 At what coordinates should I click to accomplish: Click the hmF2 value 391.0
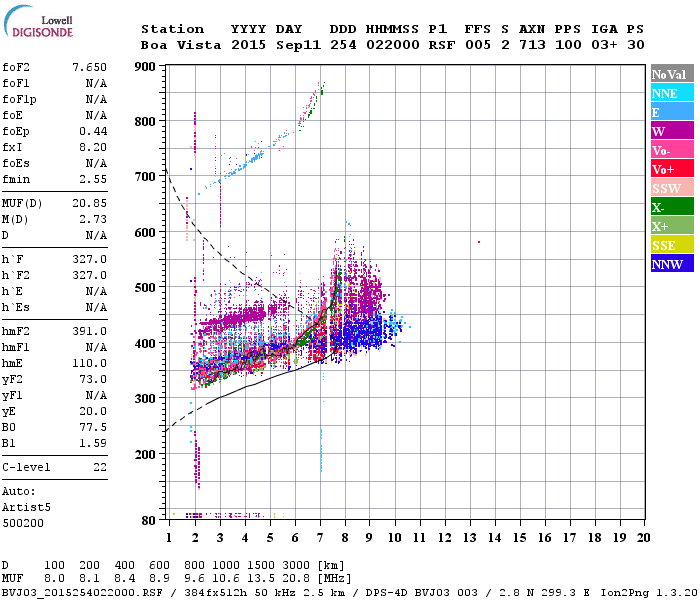tap(89, 331)
